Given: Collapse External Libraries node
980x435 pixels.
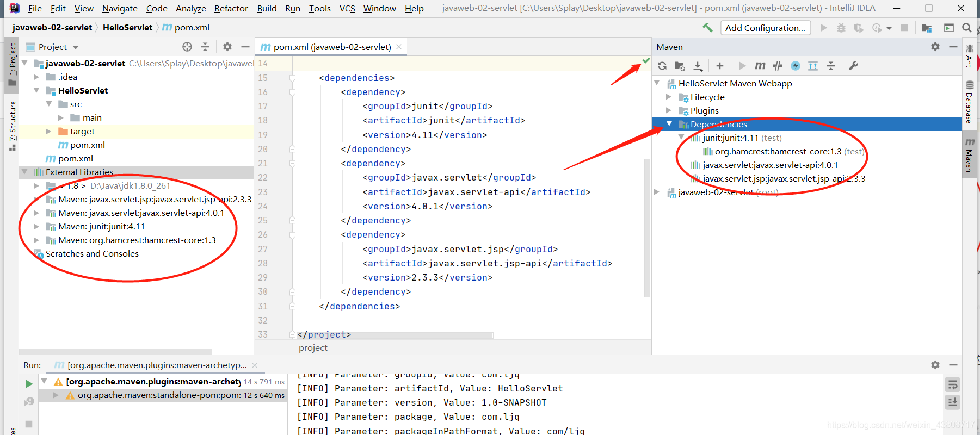Looking at the screenshot, I should pos(24,172).
